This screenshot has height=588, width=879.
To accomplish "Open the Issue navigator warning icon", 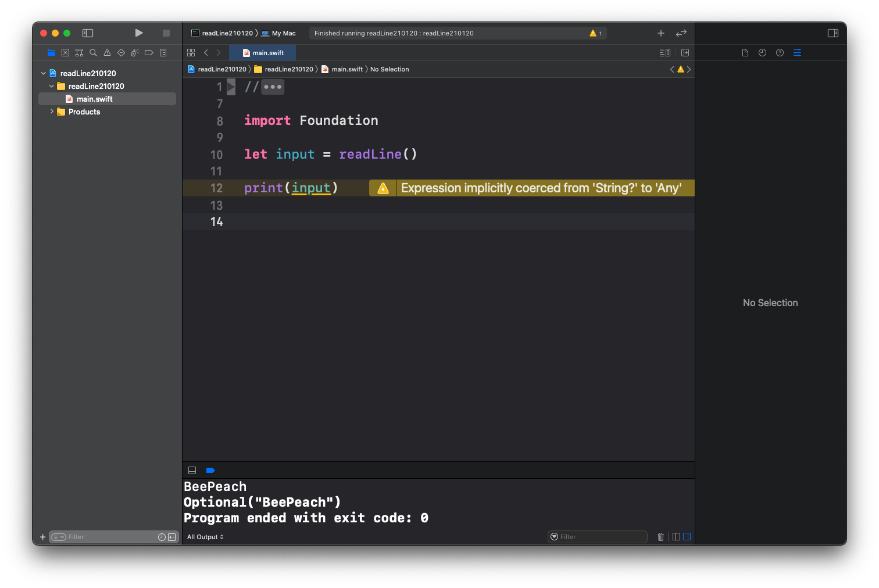I will tap(107, 53).
